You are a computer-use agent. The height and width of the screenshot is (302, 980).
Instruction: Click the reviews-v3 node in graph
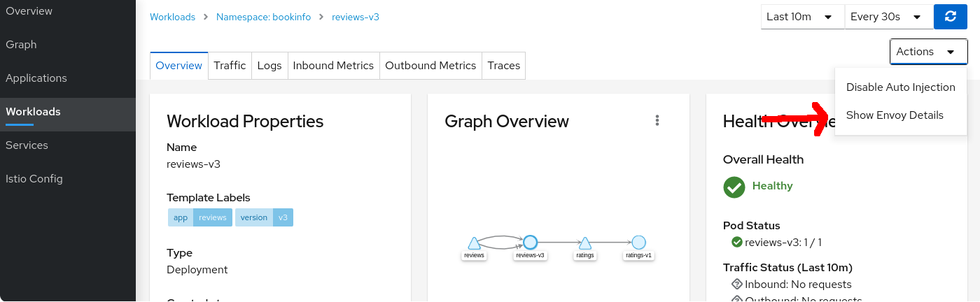[x=530, y=243]
